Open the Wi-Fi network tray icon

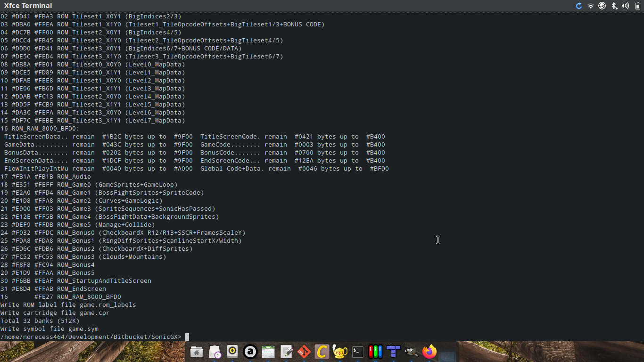[591, 6]
